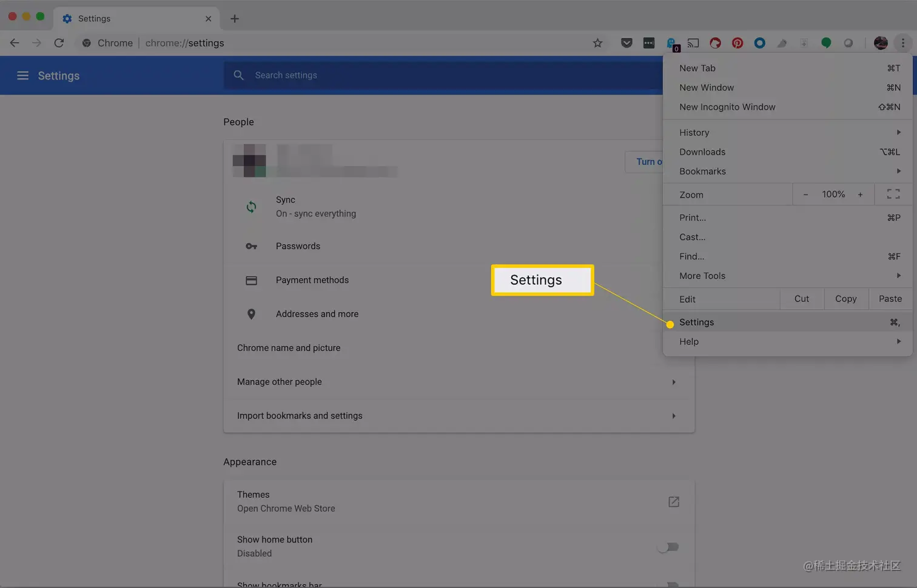Click the search magnifier icon
Image resolution: width=917 pixels, height=588 pixels.
(x=239, y=75)
